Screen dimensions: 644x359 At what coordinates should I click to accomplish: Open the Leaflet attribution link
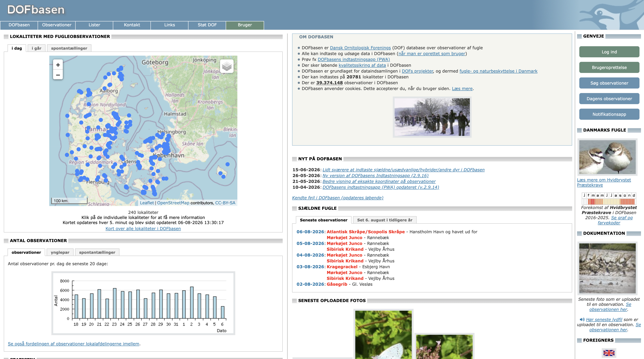coord(147,203)
